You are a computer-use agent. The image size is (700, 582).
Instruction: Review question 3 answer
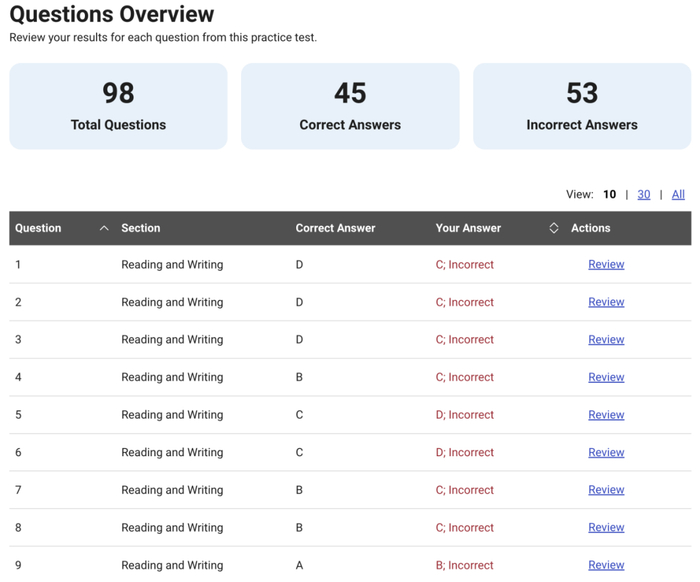[x=606, y=340]
